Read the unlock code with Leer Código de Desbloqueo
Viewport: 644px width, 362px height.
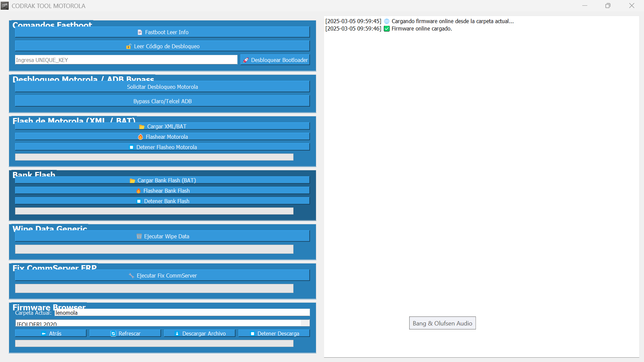[x=162, y=46]
